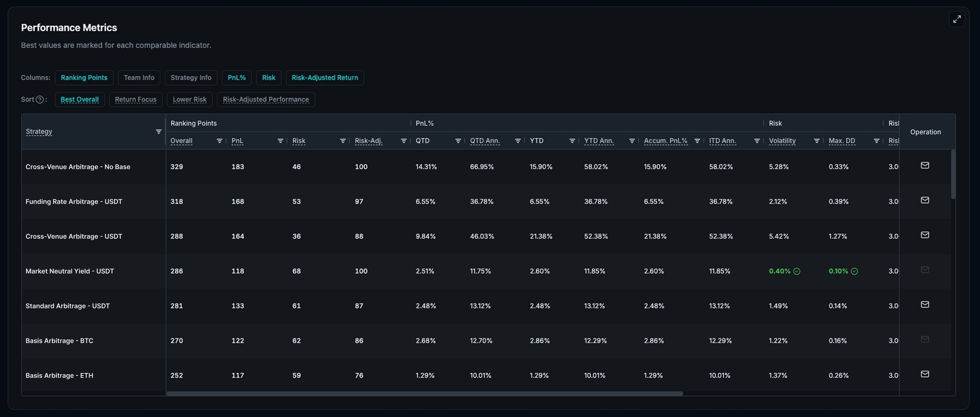Screen dimensions: 980x417
Task: Click the 14.31% QTD value
Action: point(426,167)
